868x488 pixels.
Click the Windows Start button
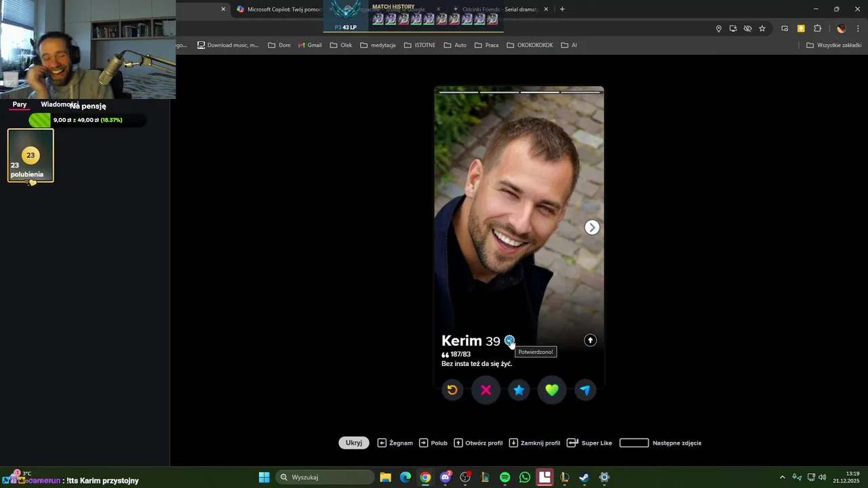coord(264,477)
